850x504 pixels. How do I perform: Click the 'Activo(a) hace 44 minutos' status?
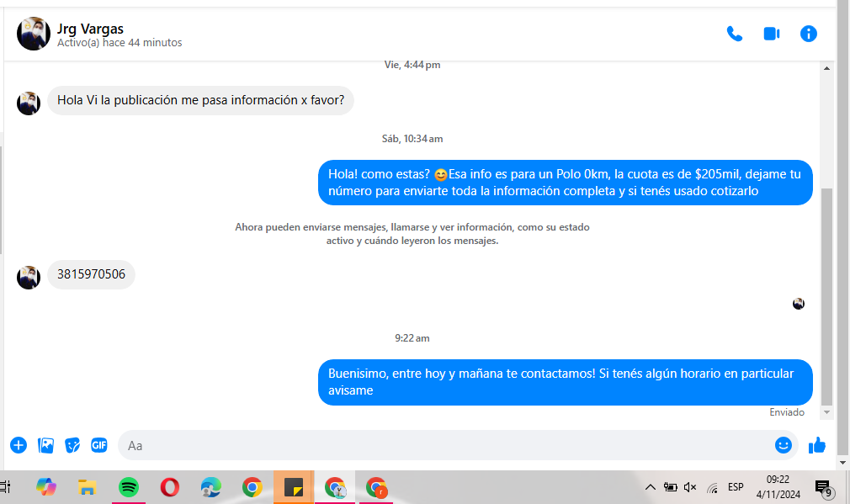(120, 43)
